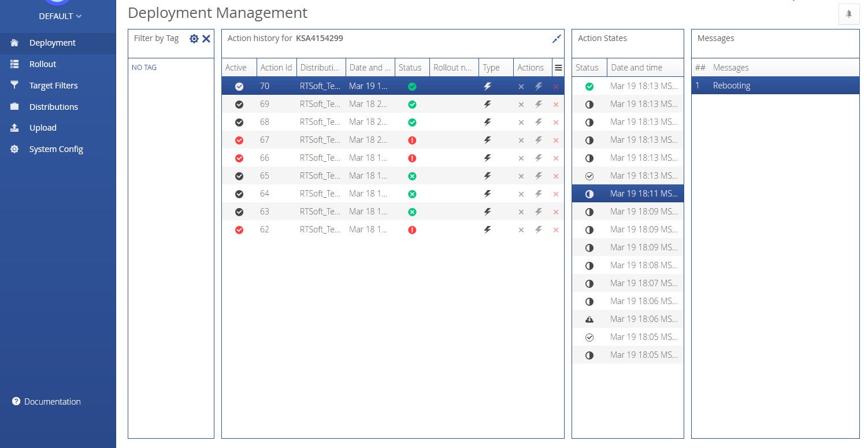Cancel action 69 using its cancel icon
The height and width of the screenshot is (448, 868).
[521, 105]
